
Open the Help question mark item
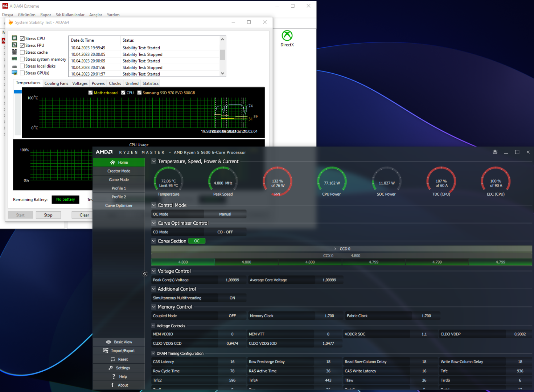click(119, 377)
